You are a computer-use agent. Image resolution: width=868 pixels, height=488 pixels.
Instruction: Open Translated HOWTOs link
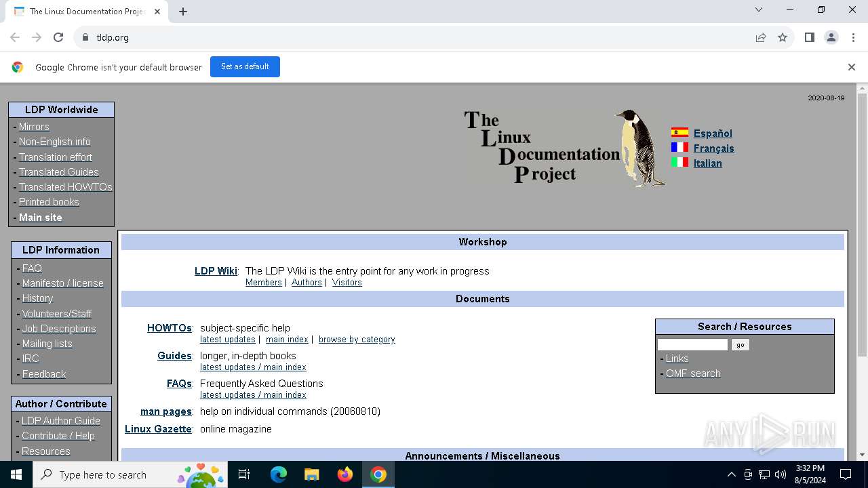(66, 187)
